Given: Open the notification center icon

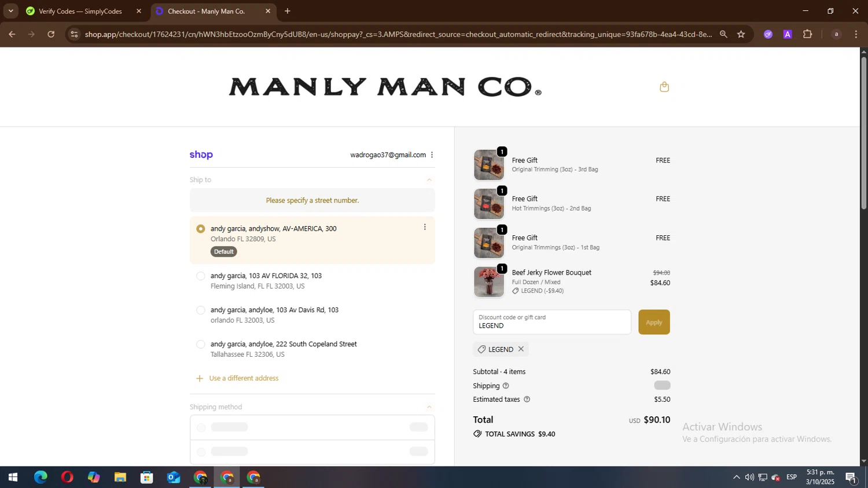Looking at the screenshot, I should tap(851, 478).
